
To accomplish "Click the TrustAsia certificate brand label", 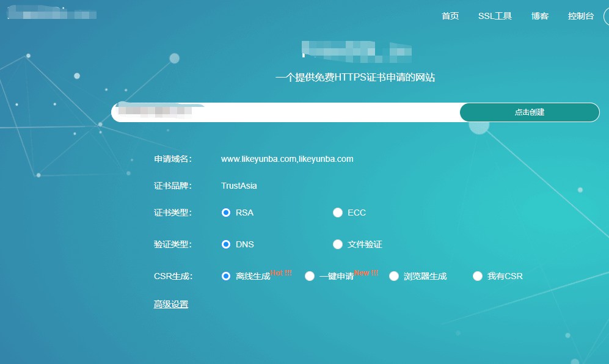I will 238,186.
